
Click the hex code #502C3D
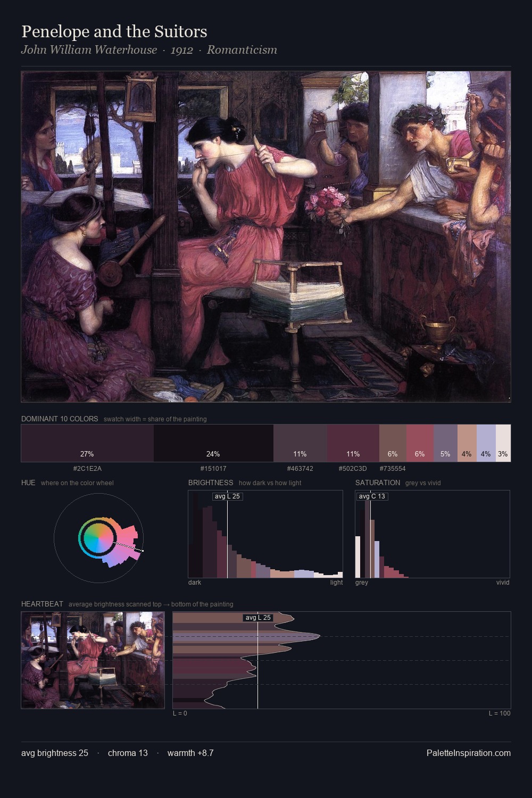point(353,469)
